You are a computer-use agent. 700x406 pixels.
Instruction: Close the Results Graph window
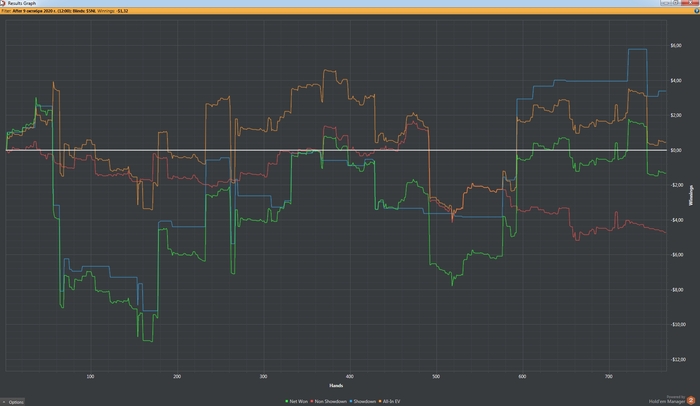[691, 3]
